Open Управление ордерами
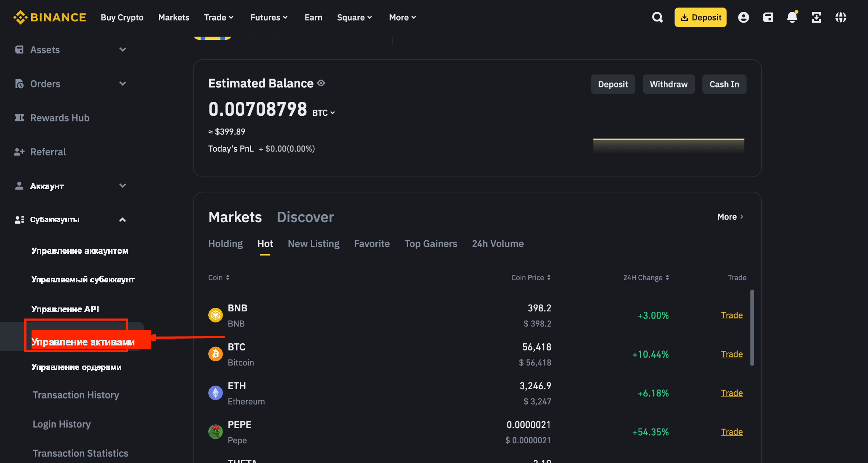Viewport: 868px width, 463px height. pos(76,367)
